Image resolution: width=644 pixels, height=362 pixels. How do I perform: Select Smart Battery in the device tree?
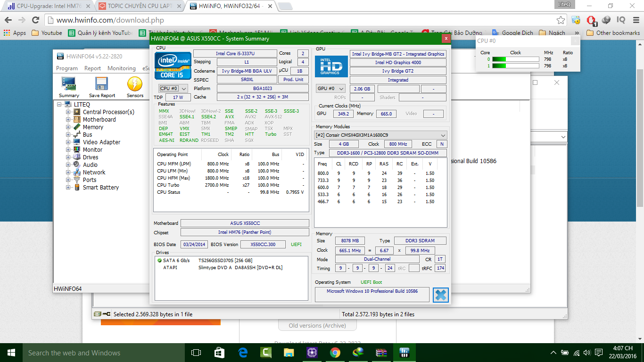[x=101, y=188]
